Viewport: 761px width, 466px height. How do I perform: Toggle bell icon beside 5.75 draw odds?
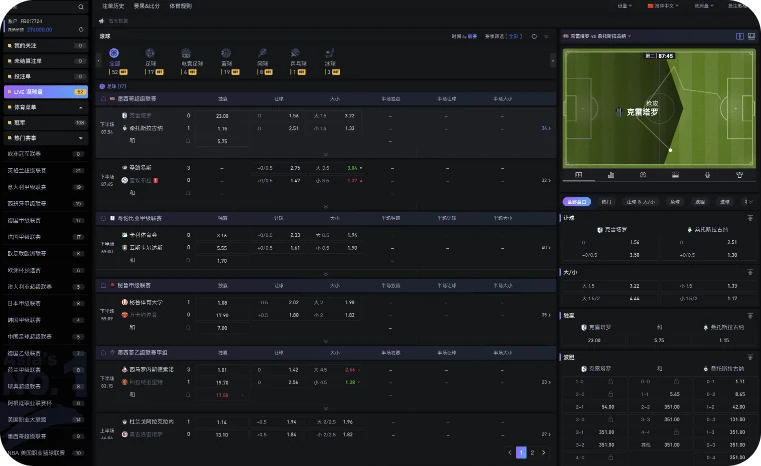pos(188,141)
